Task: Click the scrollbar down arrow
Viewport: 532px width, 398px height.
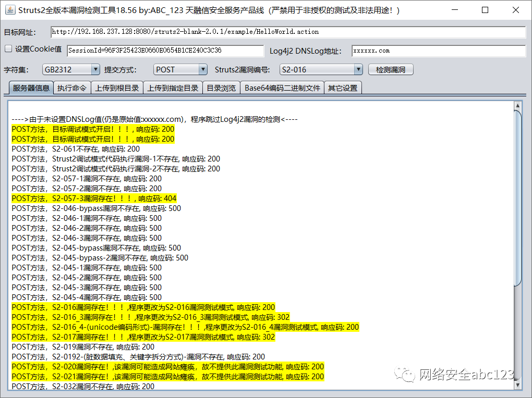Action: point(517,385)
